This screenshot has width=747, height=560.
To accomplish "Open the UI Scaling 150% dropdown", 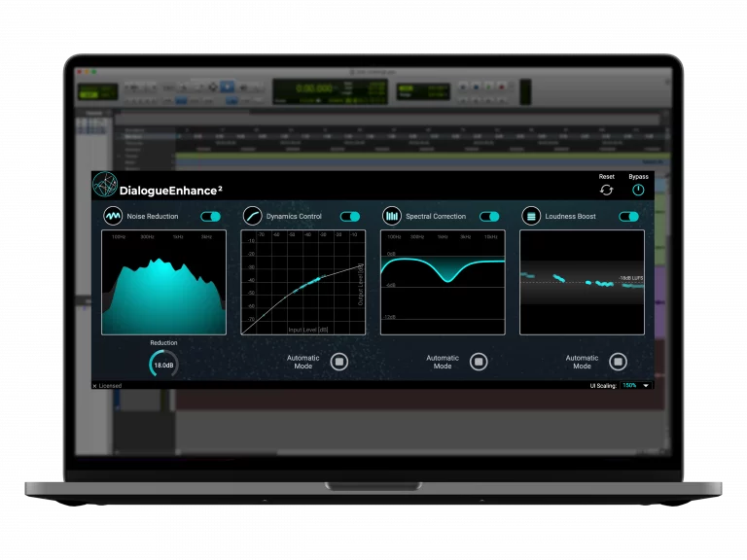I will click(x=636, y=386).
